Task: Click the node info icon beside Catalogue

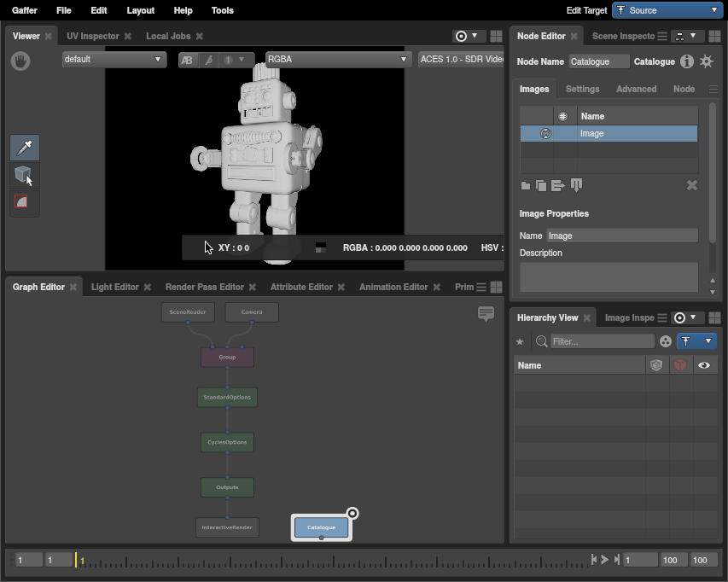Action: point(687,61)
